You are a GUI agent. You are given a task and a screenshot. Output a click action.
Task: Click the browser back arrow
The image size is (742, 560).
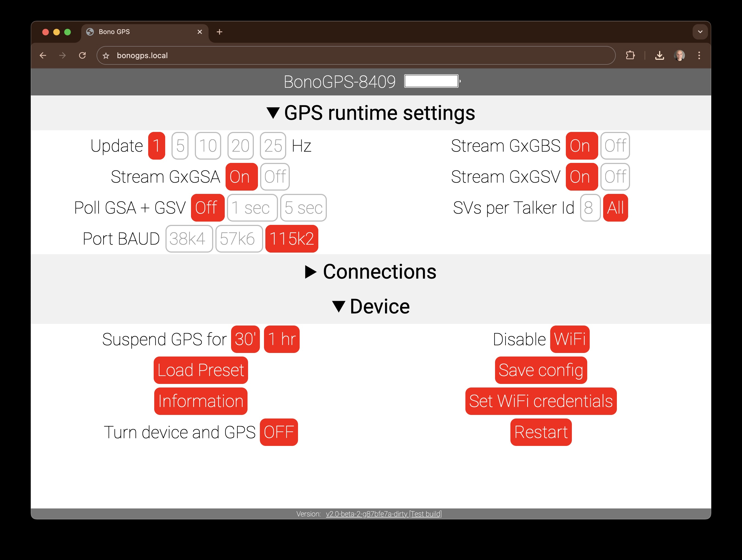point(43,55)
